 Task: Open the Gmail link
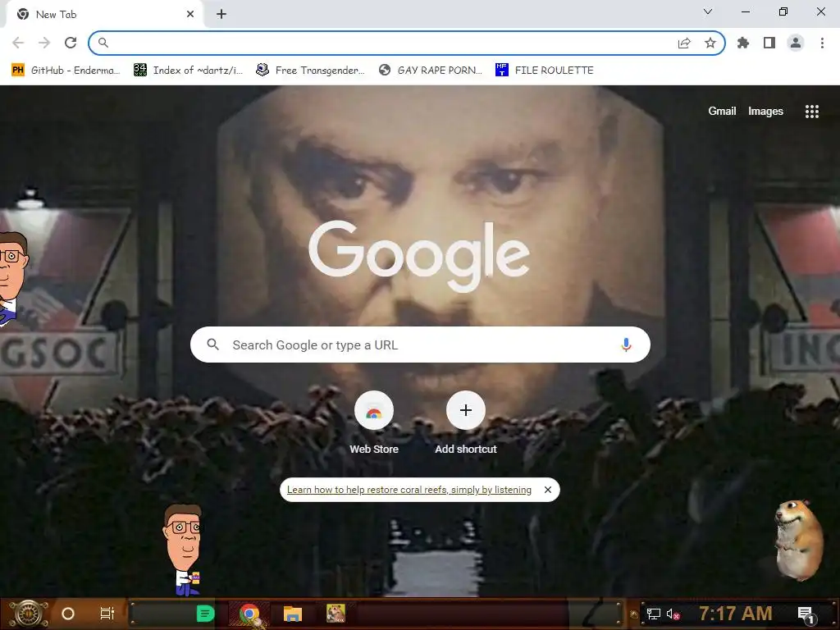[x=722, y=111]
